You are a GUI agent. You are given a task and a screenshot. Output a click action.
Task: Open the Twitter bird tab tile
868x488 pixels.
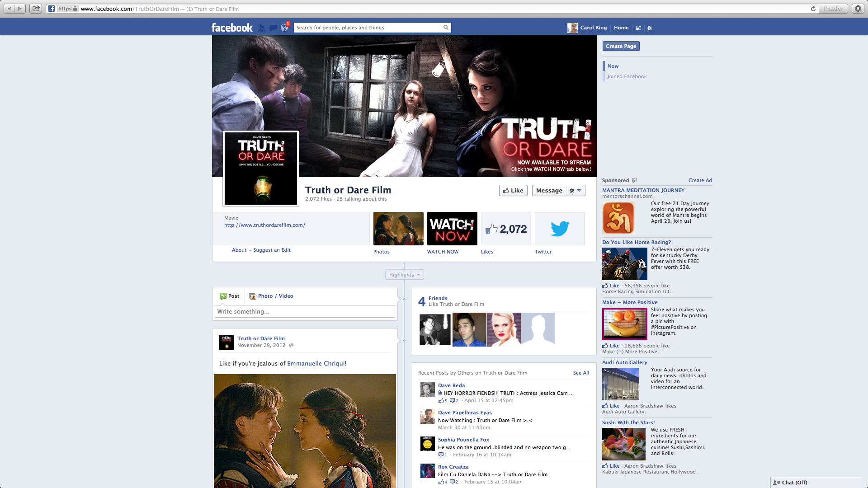pyautogui.click(x=560, y=229)
